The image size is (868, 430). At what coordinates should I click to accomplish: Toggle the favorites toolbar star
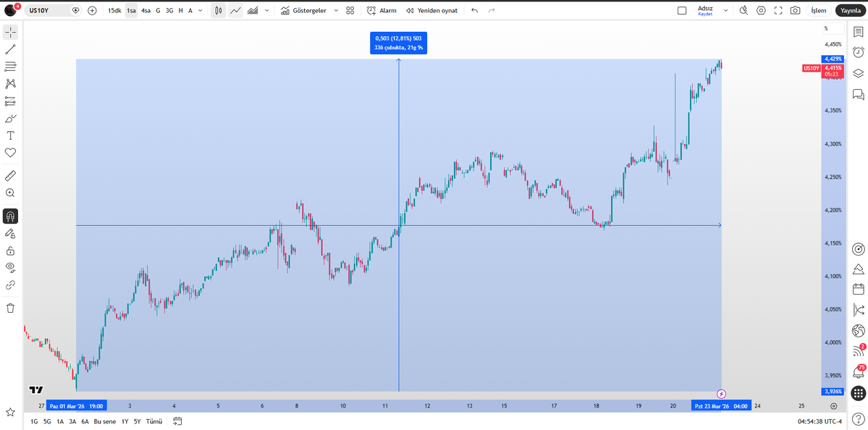tap(11, 413)
